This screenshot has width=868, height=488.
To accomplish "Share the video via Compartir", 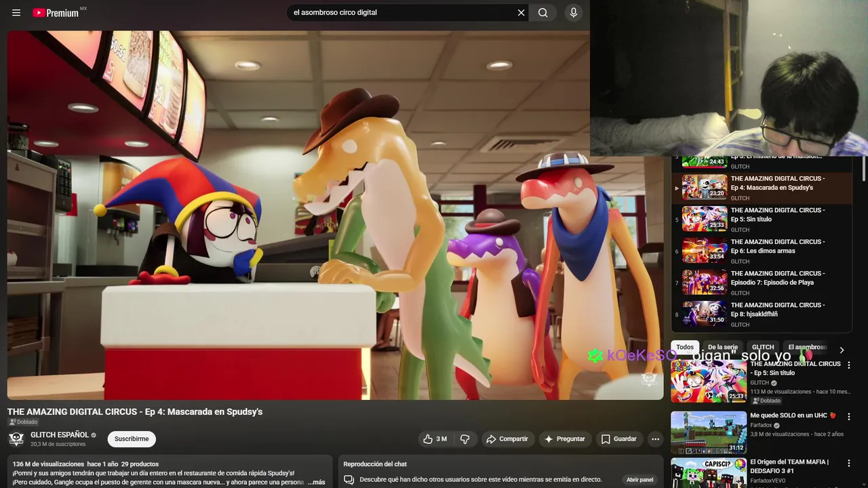I will [507, 439].
